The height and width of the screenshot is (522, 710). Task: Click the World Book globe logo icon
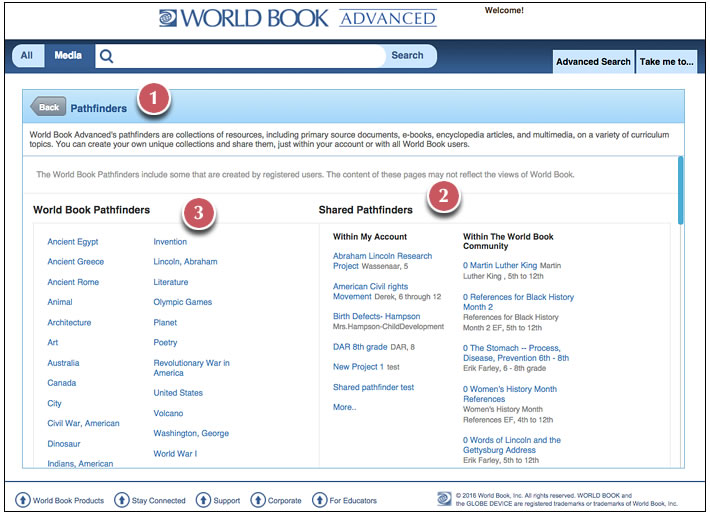(x=168, y=18)
